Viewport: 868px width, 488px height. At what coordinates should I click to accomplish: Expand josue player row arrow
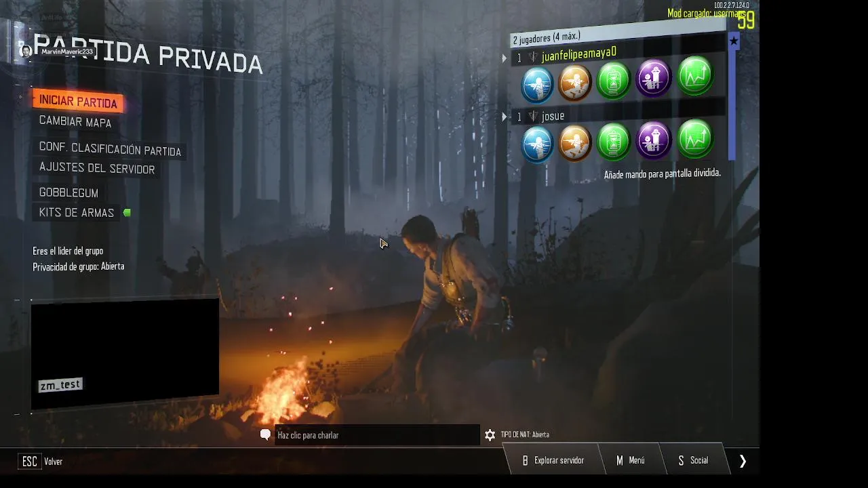point(505,117)
